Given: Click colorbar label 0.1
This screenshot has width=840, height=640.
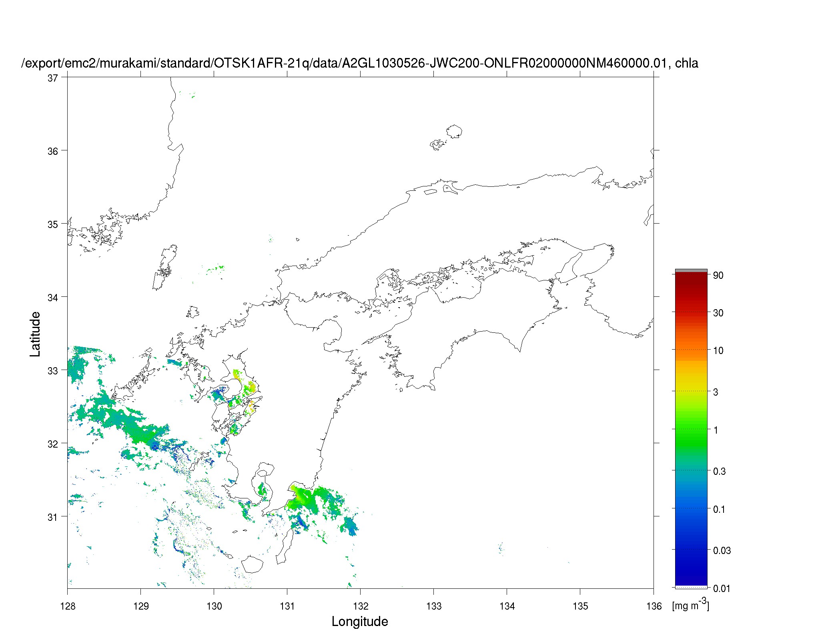Looking at the screenshot, I should 720,509.
